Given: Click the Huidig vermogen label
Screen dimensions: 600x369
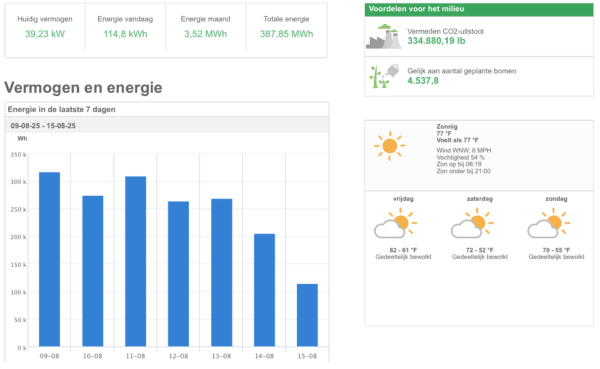Looking at the screenshot, I should [x=45, y=19].
